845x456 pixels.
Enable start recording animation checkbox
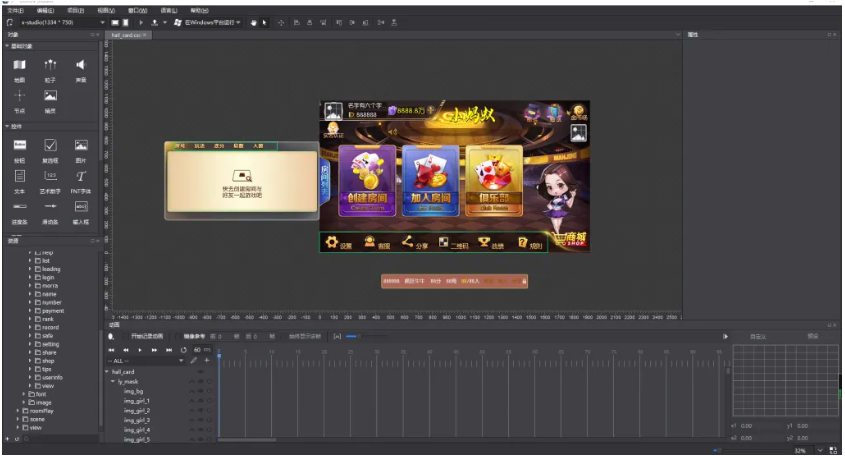tap(126, 336)
